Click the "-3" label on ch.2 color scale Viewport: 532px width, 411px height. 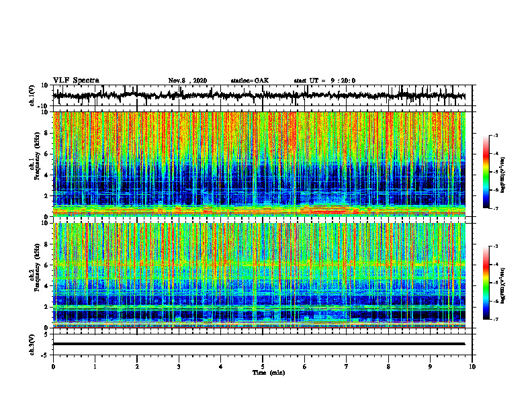tap(496, 246)
